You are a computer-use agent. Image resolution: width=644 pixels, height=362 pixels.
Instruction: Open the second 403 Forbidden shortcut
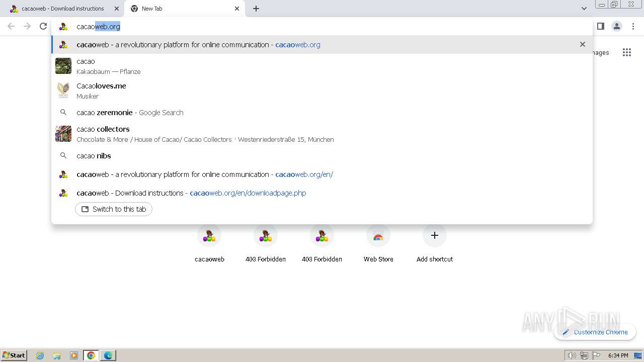point(322,244)
